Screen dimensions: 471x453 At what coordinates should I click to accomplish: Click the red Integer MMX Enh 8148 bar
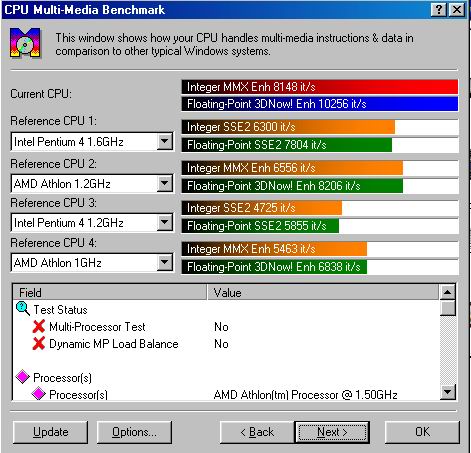[320, 87]
